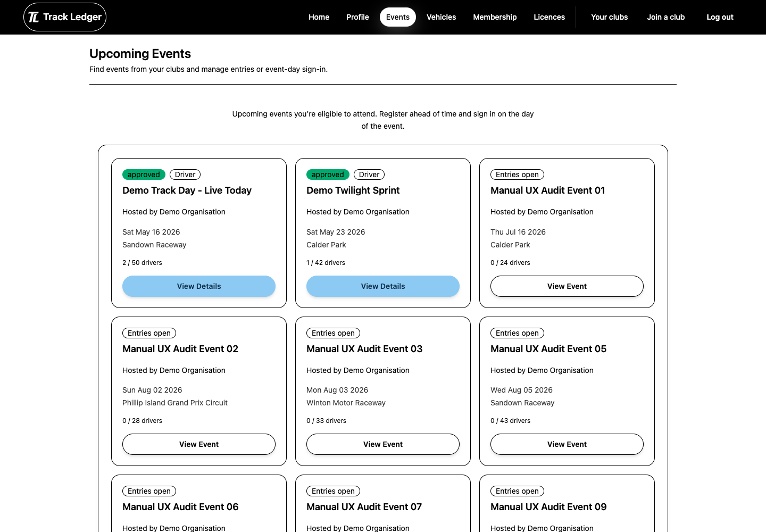Open Your clubs link
766x532 pixels.
610,17
